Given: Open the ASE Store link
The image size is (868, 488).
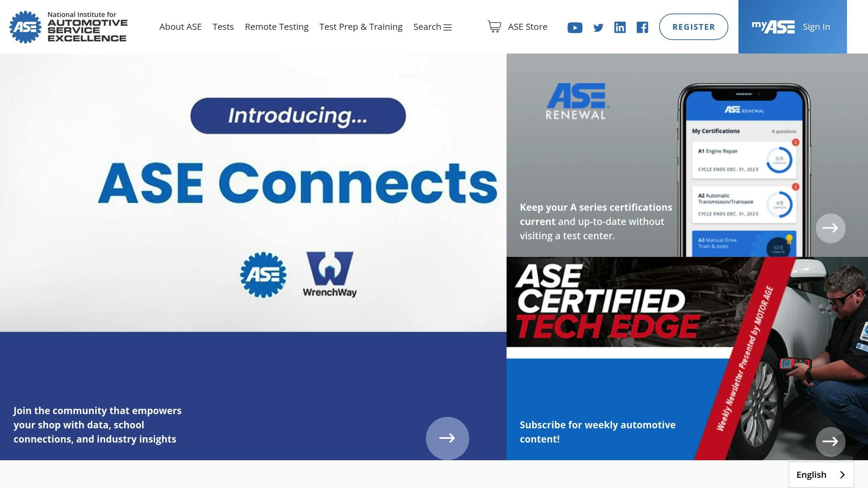Looking at the screenshot, I should pyautogui.click(x=527, y=27).
